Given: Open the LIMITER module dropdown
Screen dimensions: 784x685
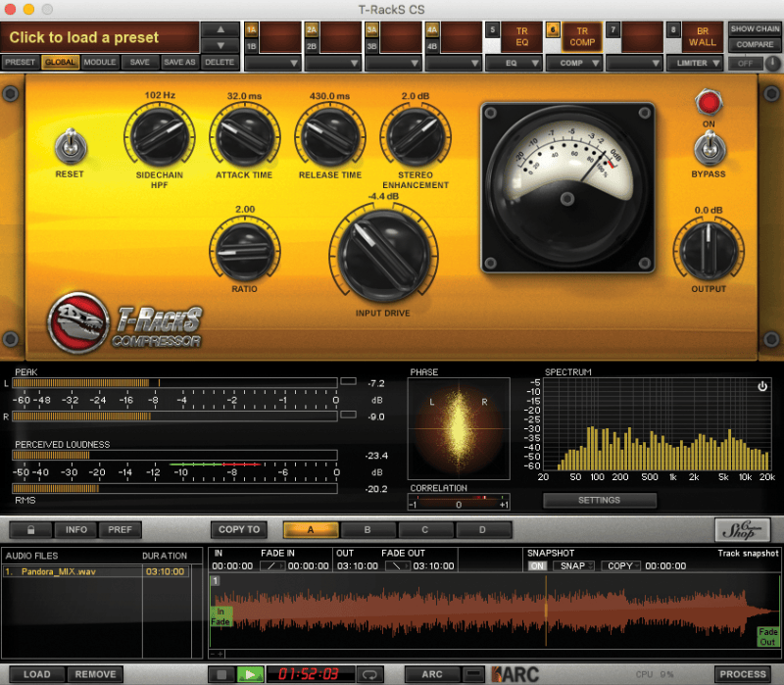Looking at the screenshot, I should (695, 63).
